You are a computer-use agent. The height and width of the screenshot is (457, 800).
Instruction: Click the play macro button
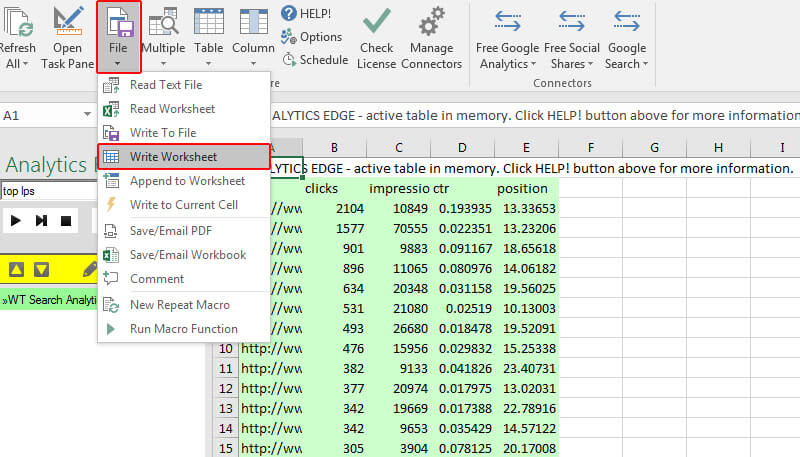pos(16,220)
